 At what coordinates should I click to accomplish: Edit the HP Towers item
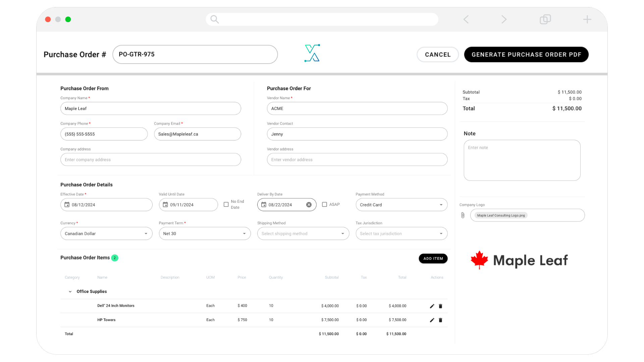(432, 320)
